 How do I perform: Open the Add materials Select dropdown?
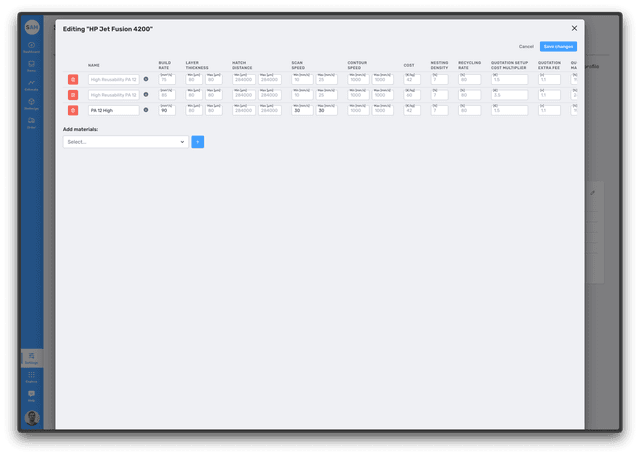(x=126, y=142)
